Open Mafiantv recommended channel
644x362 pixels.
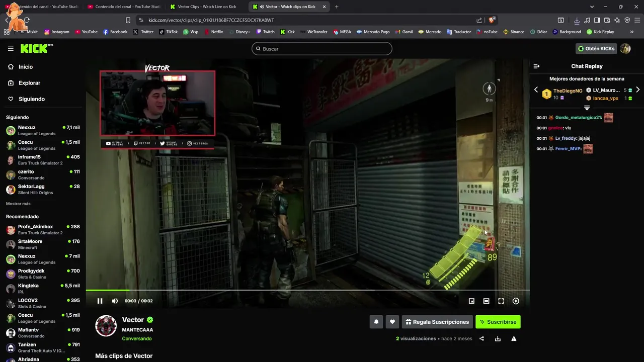pos(43,333)
